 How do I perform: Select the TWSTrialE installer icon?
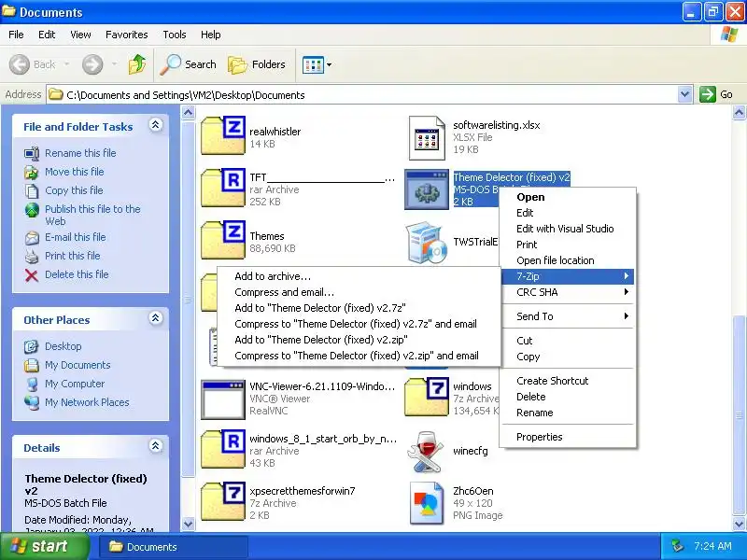pyautogui.click(x=427, y=243)
